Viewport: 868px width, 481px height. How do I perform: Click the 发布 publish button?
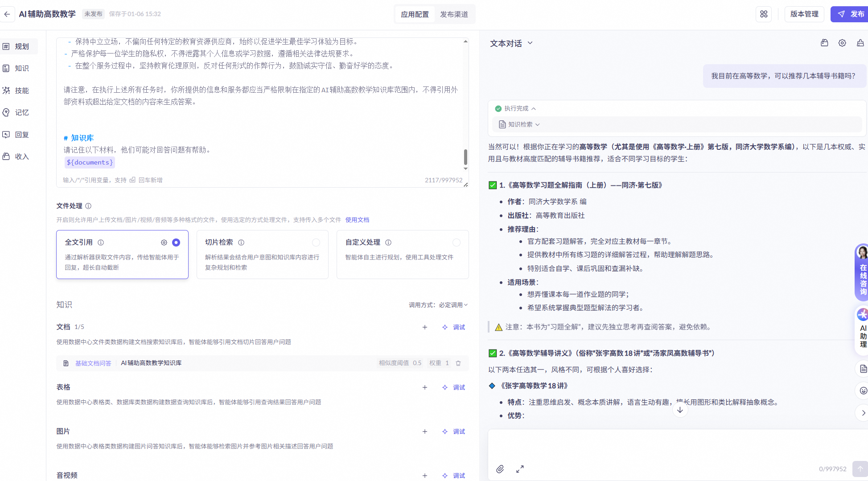tap(850, 14)
